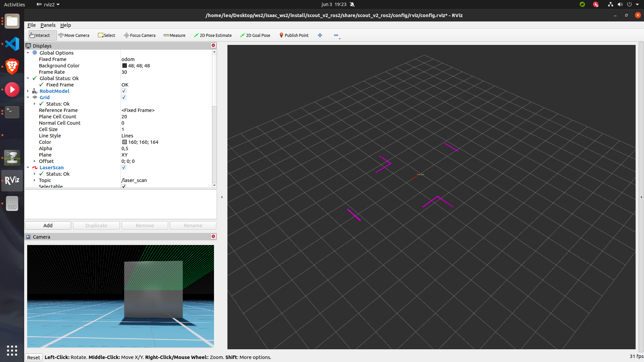Open the File menu
The image size is (644, 362).
[32, 25]
